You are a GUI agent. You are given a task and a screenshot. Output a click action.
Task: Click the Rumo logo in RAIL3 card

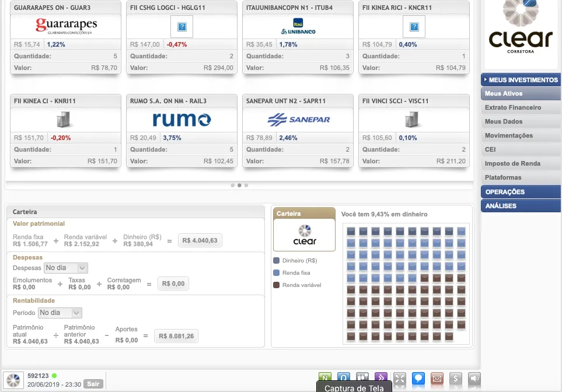coord(181,120)
